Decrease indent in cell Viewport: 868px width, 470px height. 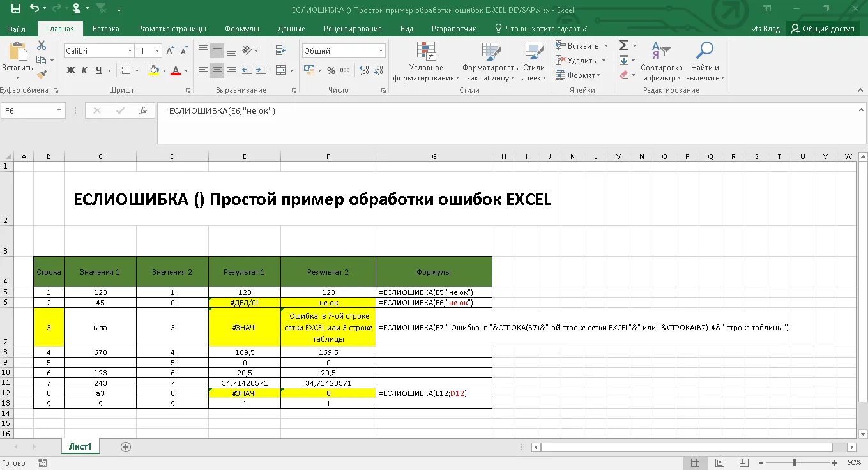[x=247, y=70]
